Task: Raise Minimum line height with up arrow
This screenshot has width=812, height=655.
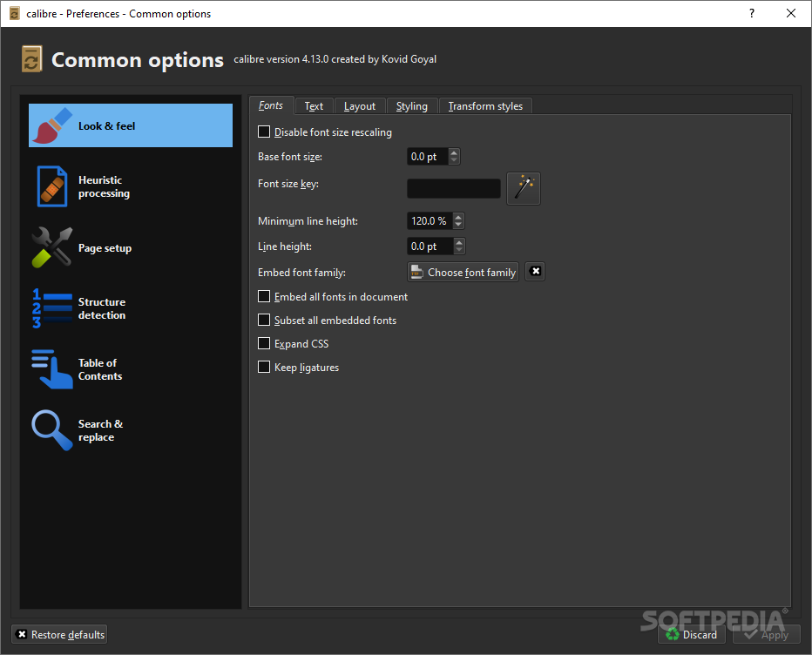Action: tap(458, 217)
